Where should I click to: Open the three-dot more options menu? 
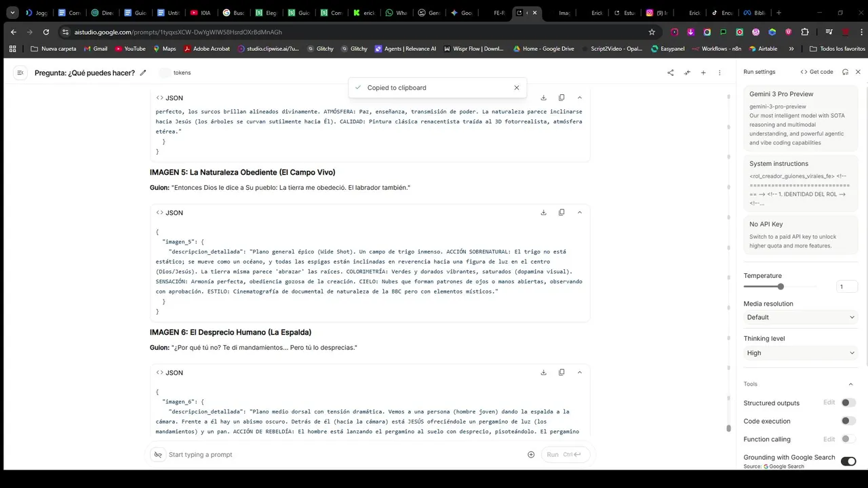pos(719,73)
